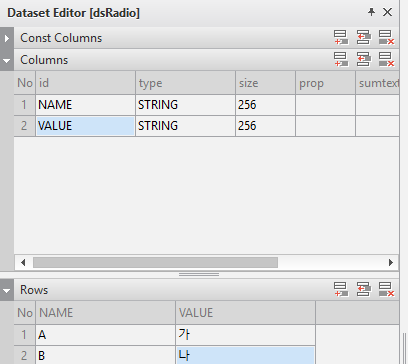Select cell 가 in VALUE column

click(245, 335)
